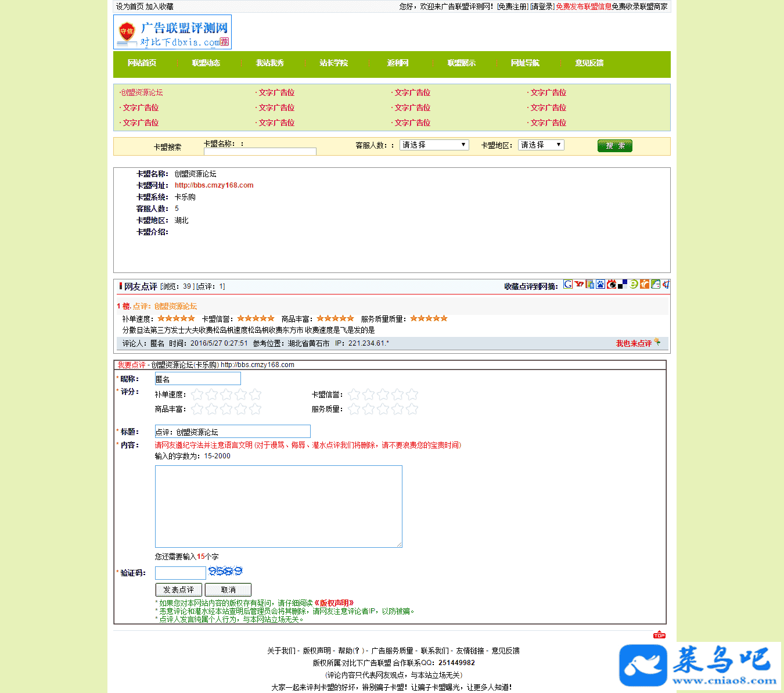Give 服务质量 a one-star rating
The width and height of the screenshot is (784, 693).
point(354,409)
